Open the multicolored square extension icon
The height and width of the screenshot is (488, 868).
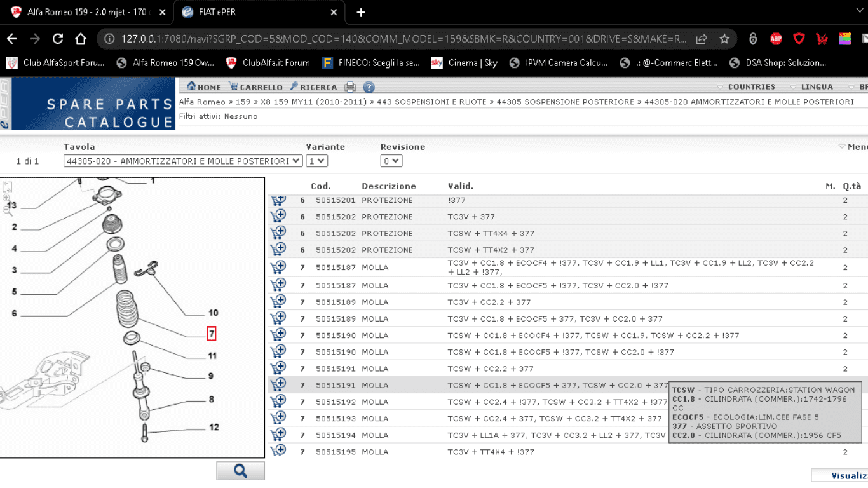pyautogui.click(x=844, y=39)
